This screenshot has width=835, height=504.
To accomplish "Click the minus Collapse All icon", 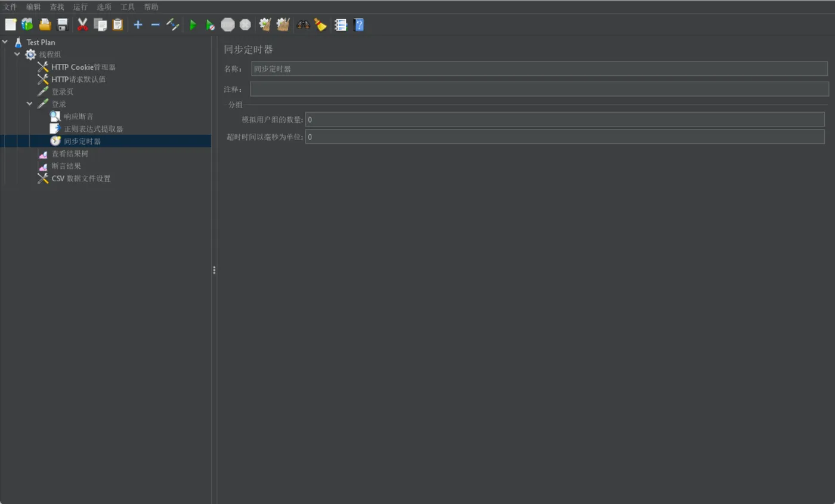I will (x=155, y=24).
